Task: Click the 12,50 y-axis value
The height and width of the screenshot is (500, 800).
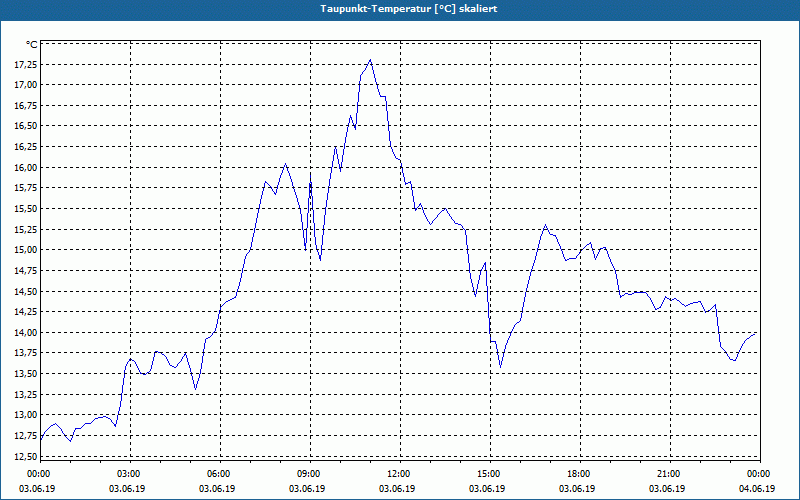Action: pyautogui.click(x=27, y=456)
